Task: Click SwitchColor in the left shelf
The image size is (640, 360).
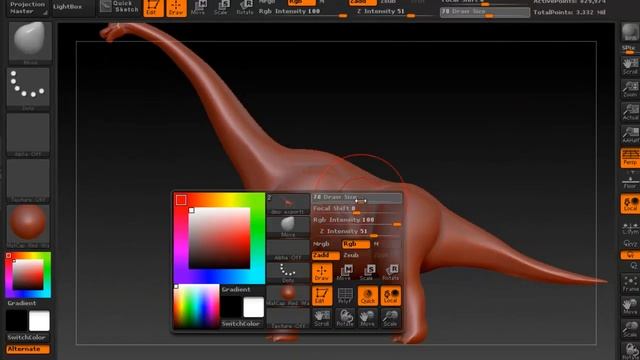Action: point(27,338)
